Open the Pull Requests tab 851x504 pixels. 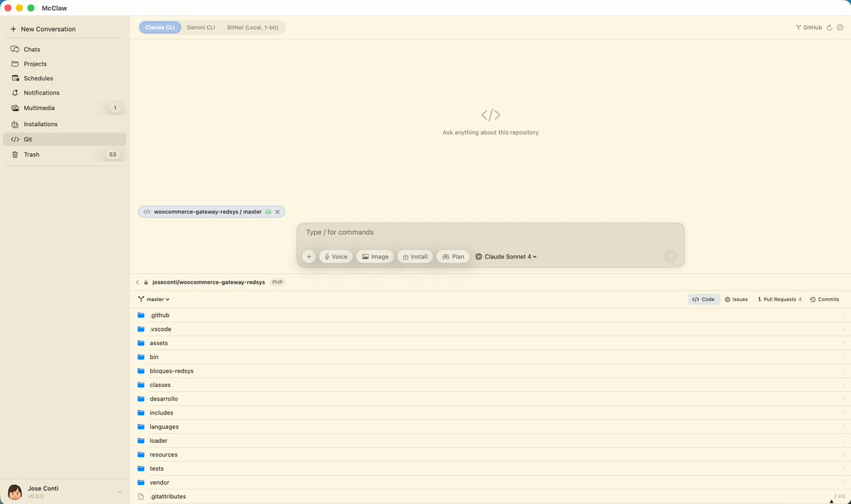click(779, 300)
